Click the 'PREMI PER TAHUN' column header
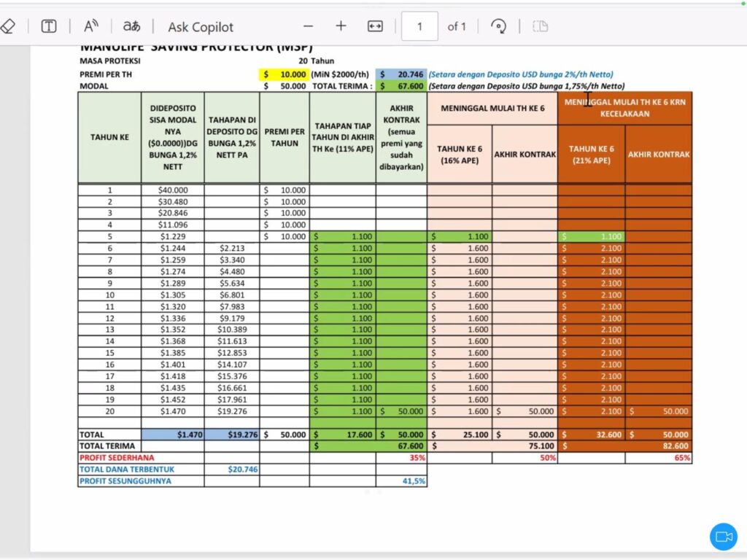This screenshot has height=560, width=747. 285,137
